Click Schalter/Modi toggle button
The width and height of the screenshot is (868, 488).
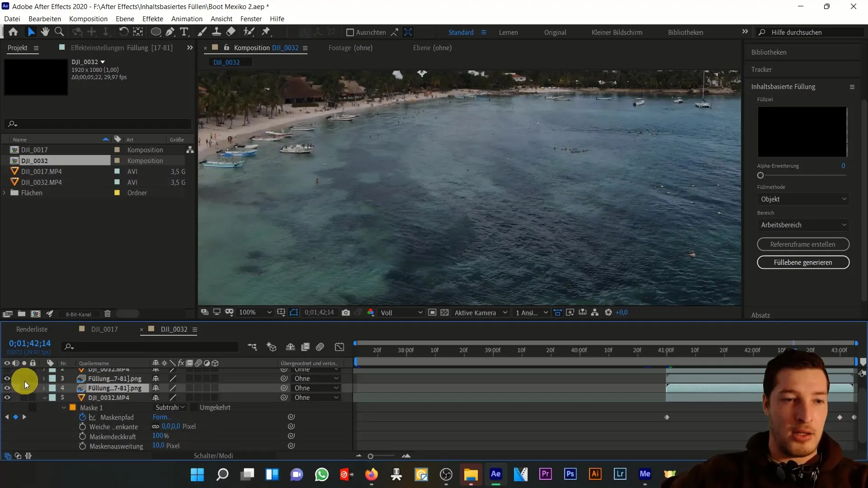213,456
